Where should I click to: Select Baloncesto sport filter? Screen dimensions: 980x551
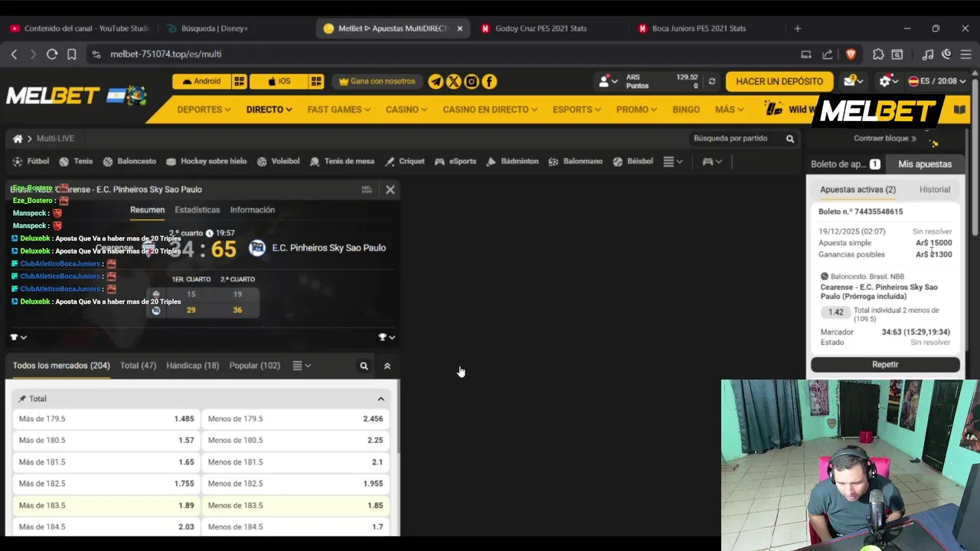click(129, 161)
